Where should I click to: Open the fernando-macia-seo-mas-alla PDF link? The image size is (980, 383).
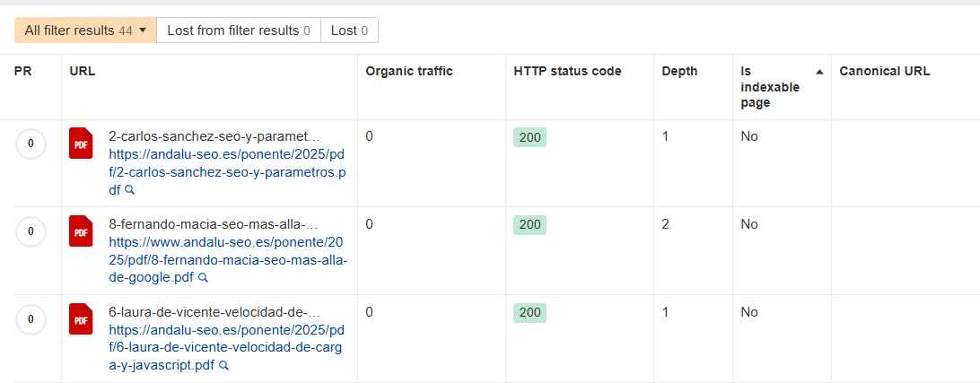pyautogui.click(x=227, y=251)
